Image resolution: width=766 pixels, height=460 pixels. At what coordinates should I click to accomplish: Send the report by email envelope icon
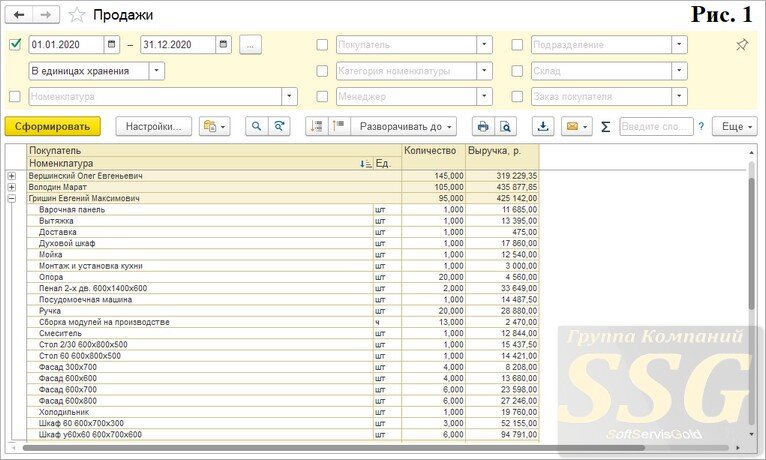pos(573,126)
